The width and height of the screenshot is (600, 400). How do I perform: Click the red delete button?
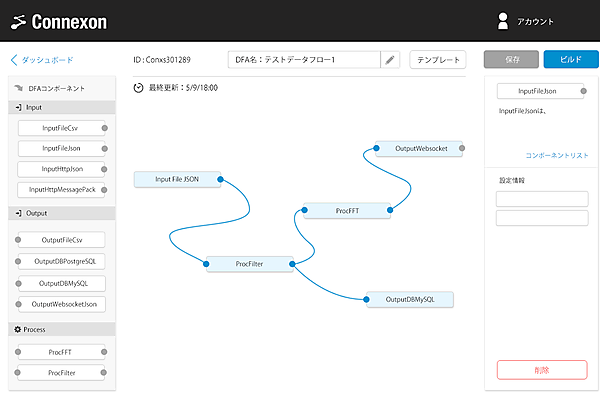point(541,370)
